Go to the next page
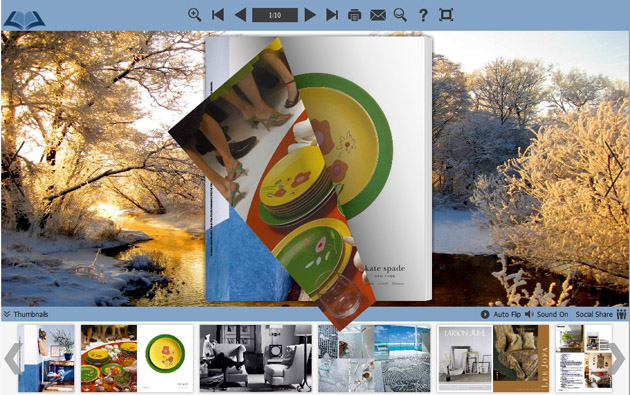The image size is (630, 395). coord(310,15)
